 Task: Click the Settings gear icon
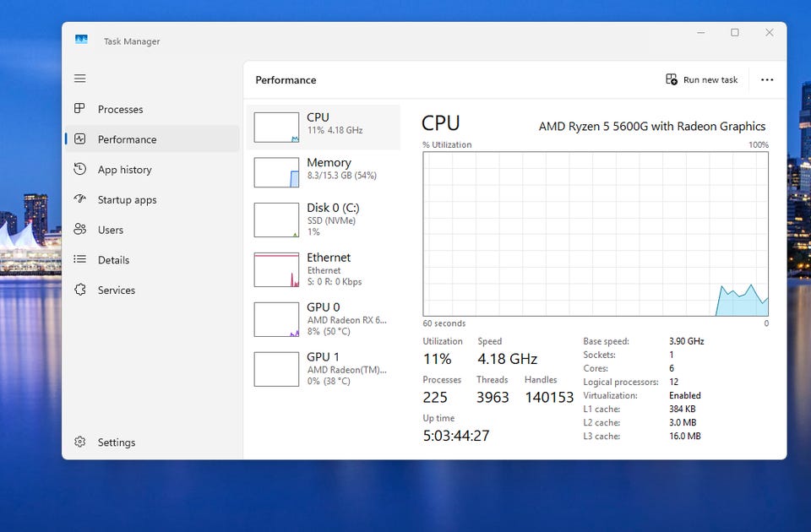click(x=79, y=442)
